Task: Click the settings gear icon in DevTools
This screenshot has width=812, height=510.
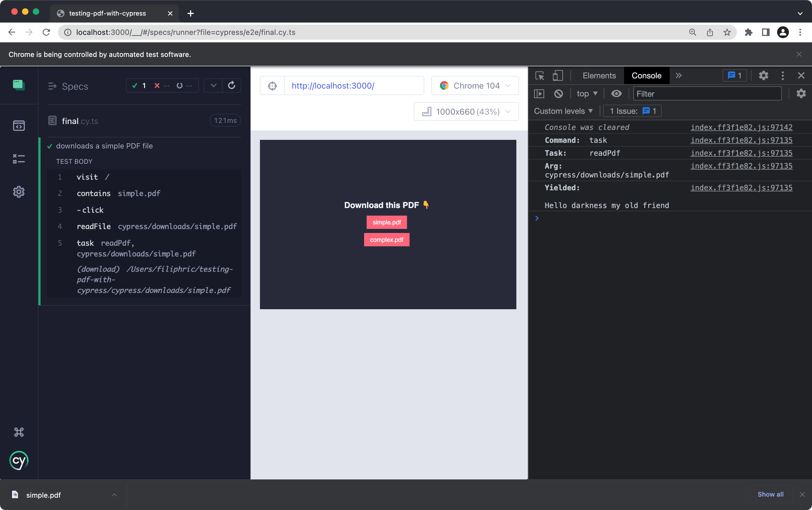Action: (763, 75)
